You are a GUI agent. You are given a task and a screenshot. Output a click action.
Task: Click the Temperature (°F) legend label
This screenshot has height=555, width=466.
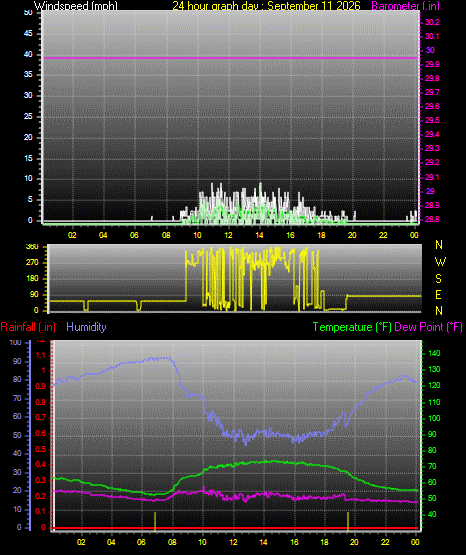pyautogui.click(x=352, y=327)
